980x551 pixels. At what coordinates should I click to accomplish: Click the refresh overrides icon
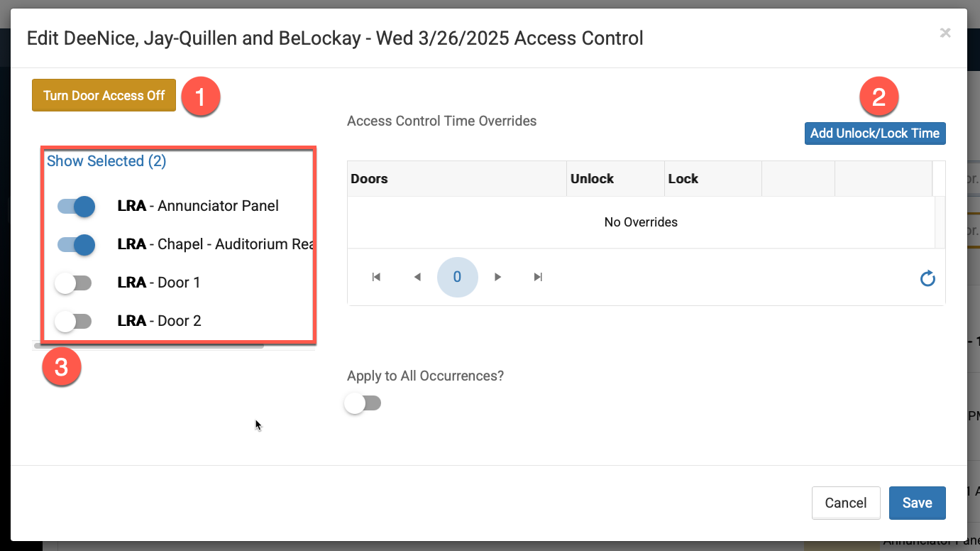point(927,278)
